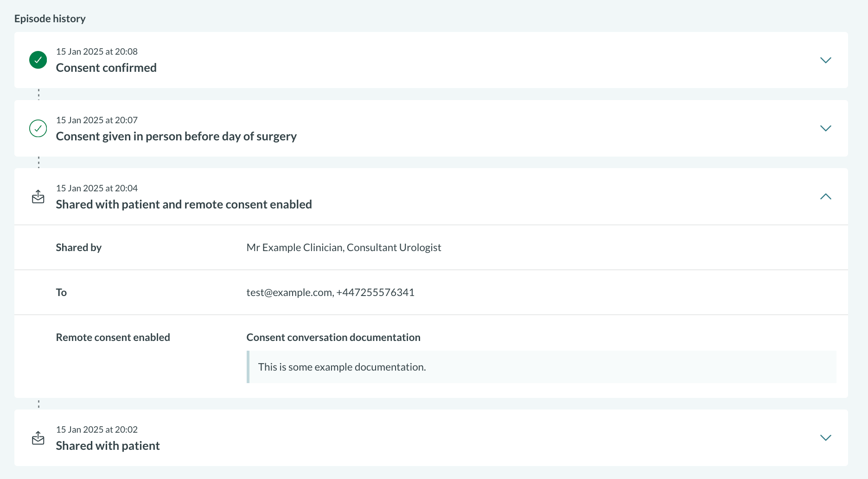
Task: Click the green filled Consent confirmed checkmark icon
Action: 38,60
